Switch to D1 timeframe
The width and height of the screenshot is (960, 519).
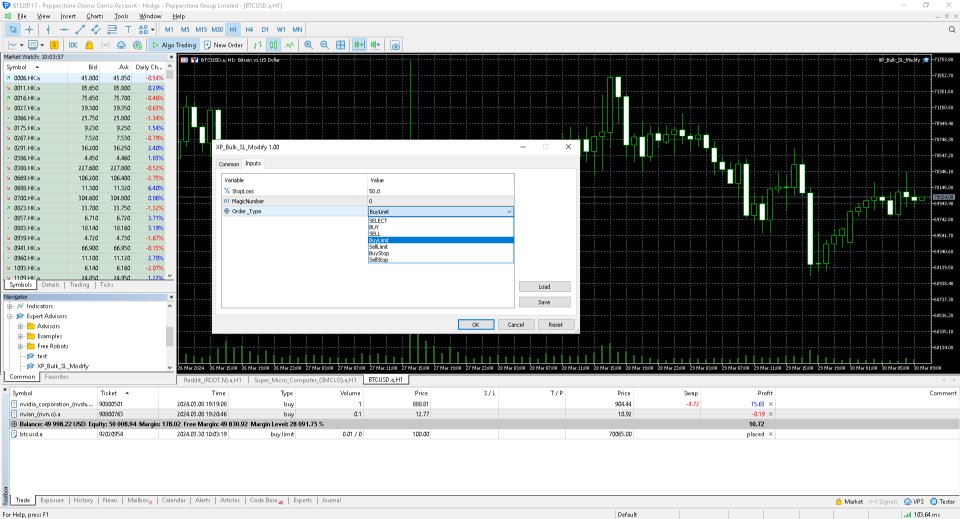click(x=265, y=29)
